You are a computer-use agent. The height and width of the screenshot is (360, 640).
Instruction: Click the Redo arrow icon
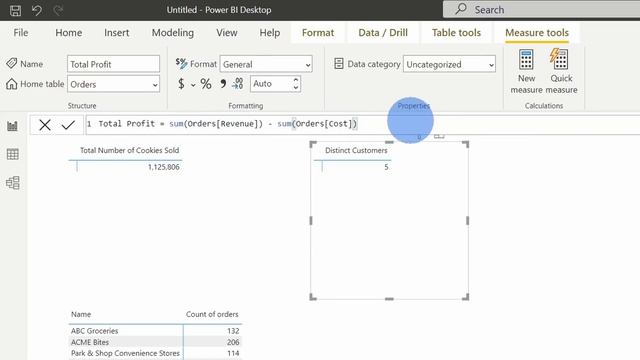[58, 10]
